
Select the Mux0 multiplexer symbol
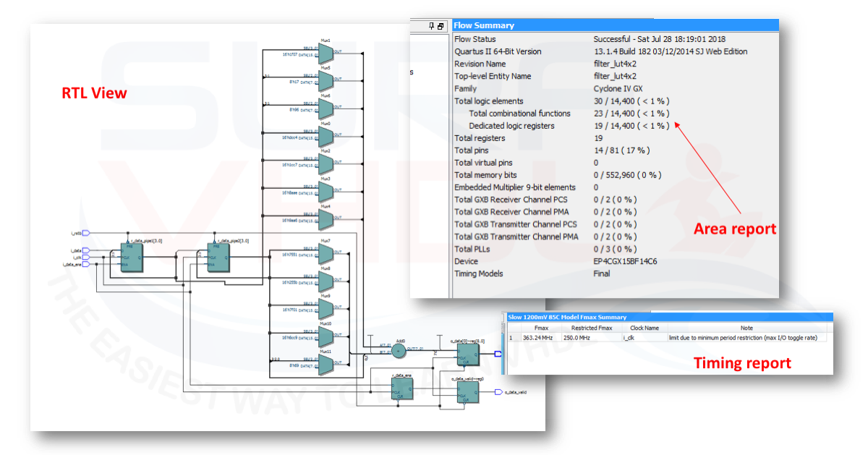coord(325,135)
